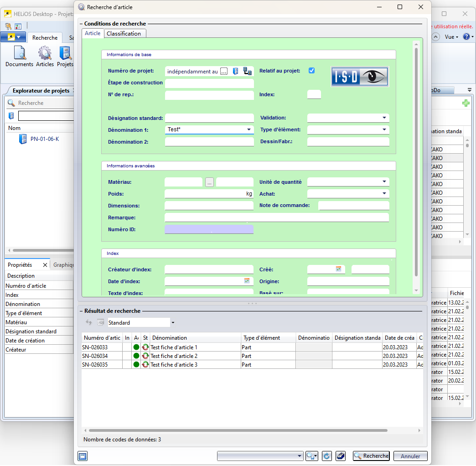476x466 pixels.
Task: Click the Annuler button
Action: tap(410, 456)
